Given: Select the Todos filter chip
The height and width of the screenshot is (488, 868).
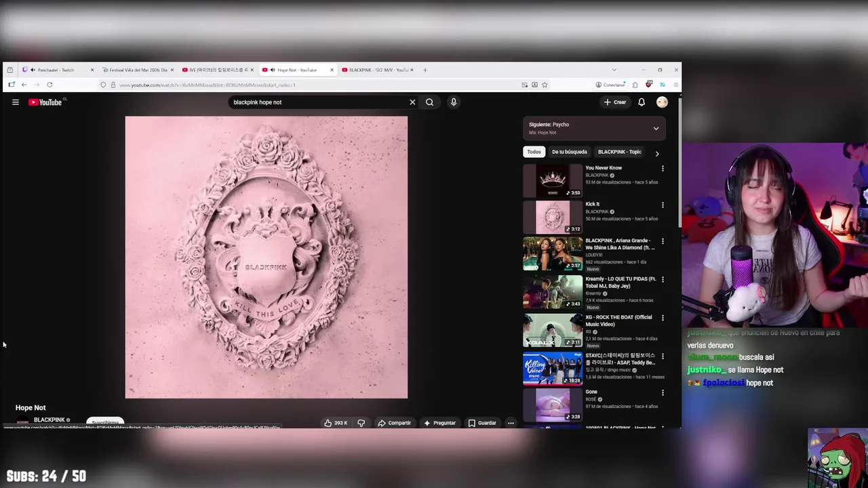Looking at the screenshot, I should pos(534,152).
